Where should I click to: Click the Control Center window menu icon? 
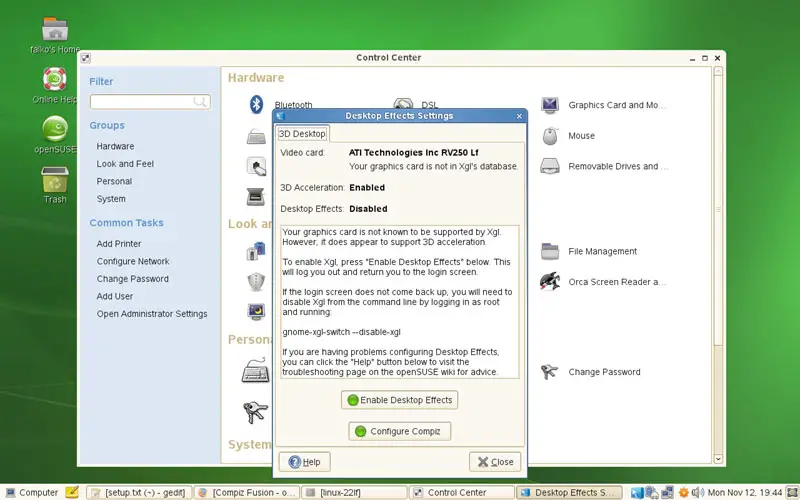click(x=86, y=58)
